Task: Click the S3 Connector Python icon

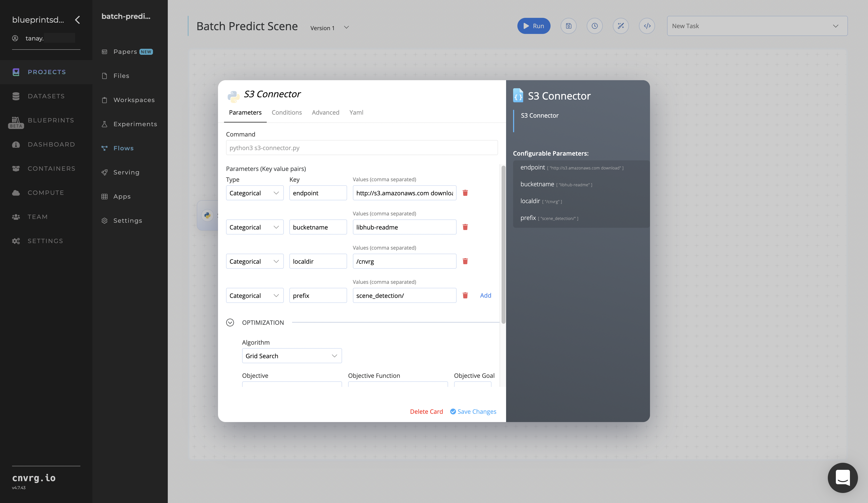Action: coord(233,95)
